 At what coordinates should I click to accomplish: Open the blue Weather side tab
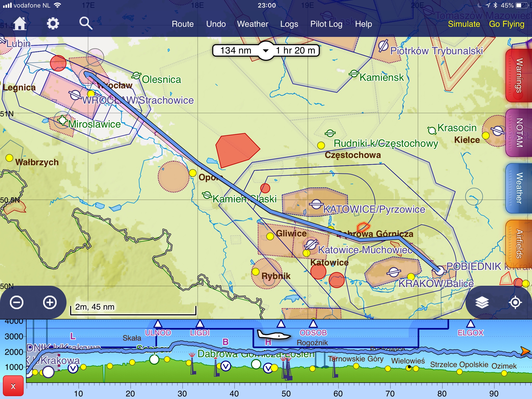(x=519, y=188)
